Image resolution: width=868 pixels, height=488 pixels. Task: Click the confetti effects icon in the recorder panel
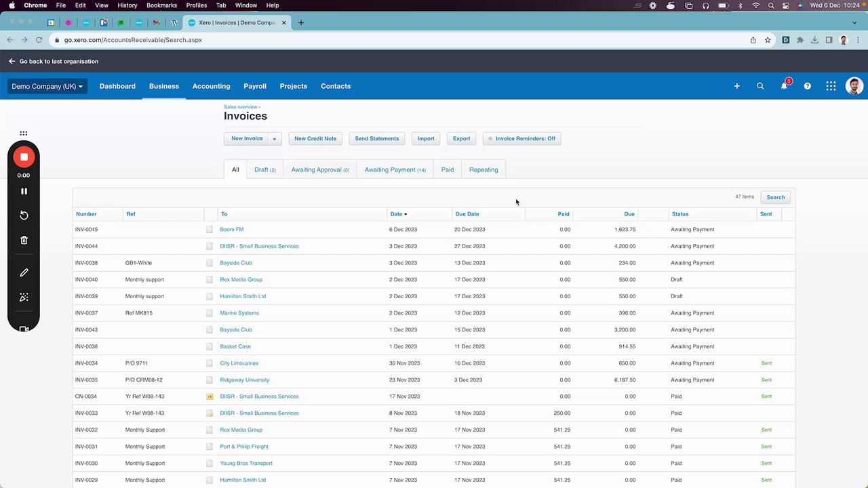click(24, 298)
